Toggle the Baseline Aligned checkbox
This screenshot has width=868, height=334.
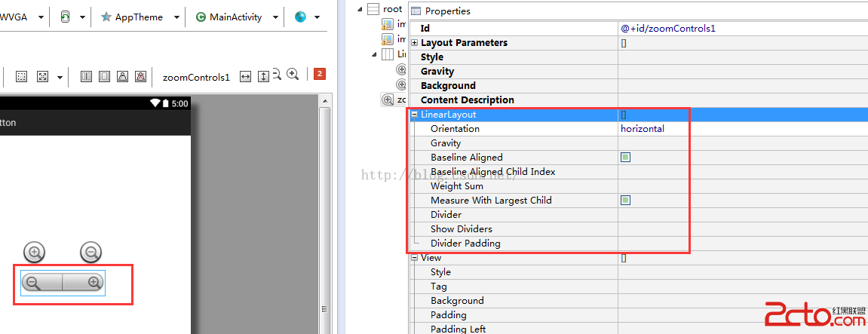(625, 158)
